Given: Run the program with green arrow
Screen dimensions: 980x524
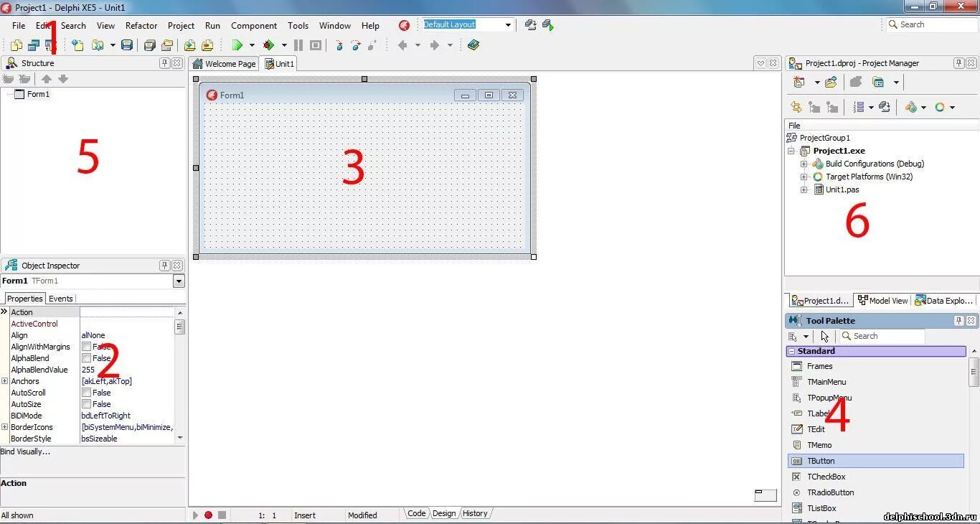Looking at the screenshot, I should (237, 45).
